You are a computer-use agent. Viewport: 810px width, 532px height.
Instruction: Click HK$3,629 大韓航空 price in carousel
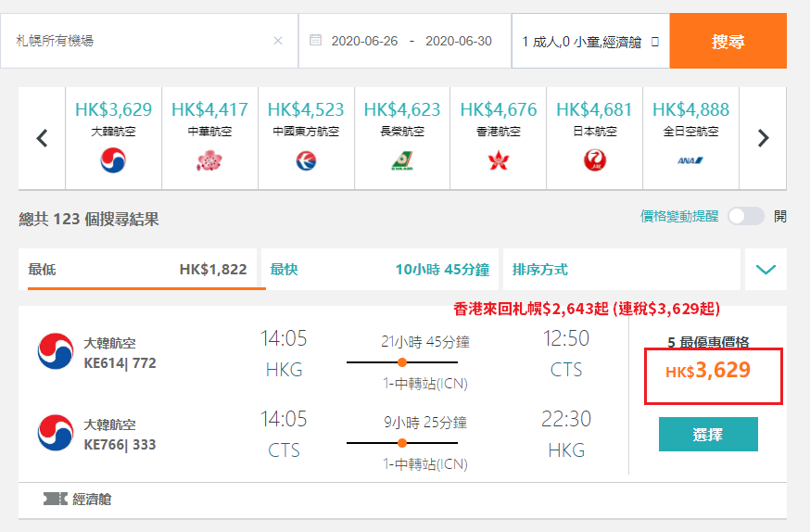click(113, 109)
